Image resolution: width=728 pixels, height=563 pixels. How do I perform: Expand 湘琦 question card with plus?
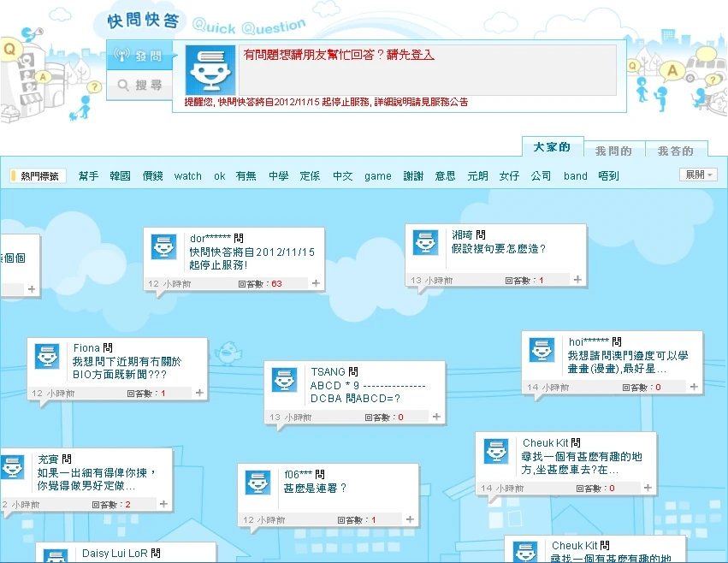point(577,279)
